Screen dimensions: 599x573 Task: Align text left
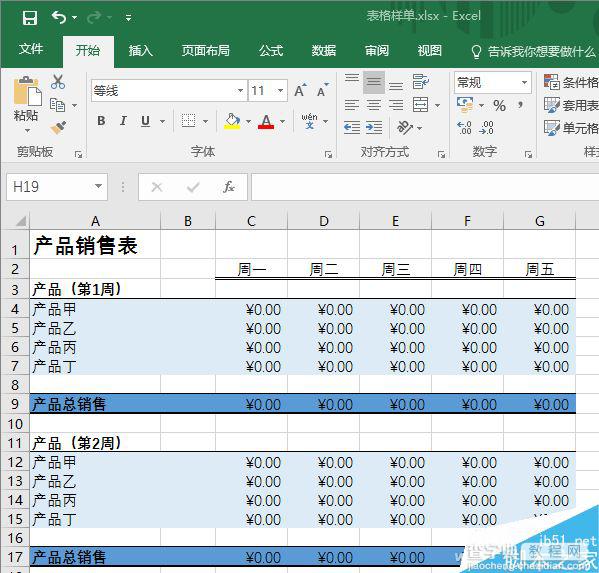pyautogui.click(x=352, y=105)
